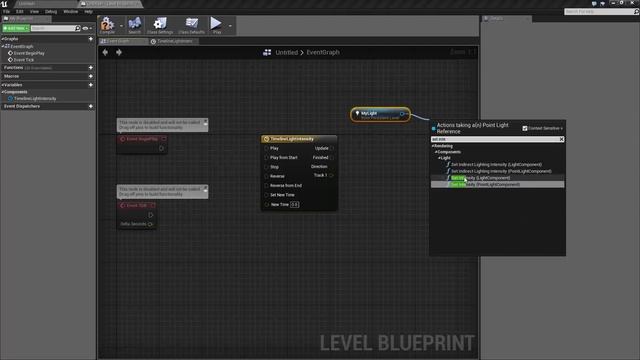The width and height of the screenshot is (640, 360).
Task: Switch to the TimelineLightIntensity tab
Action: (173, 41)
